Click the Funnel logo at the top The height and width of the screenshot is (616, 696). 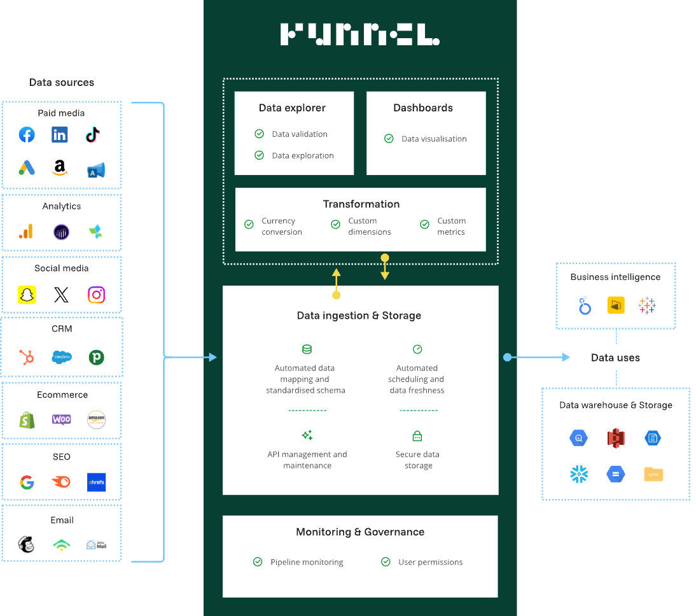click(360, 35)
